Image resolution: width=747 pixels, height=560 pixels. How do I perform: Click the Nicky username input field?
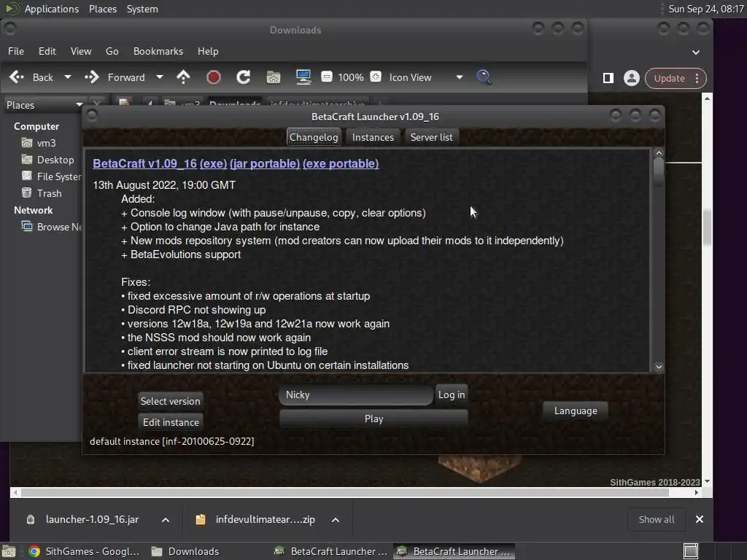click(356, 394)
